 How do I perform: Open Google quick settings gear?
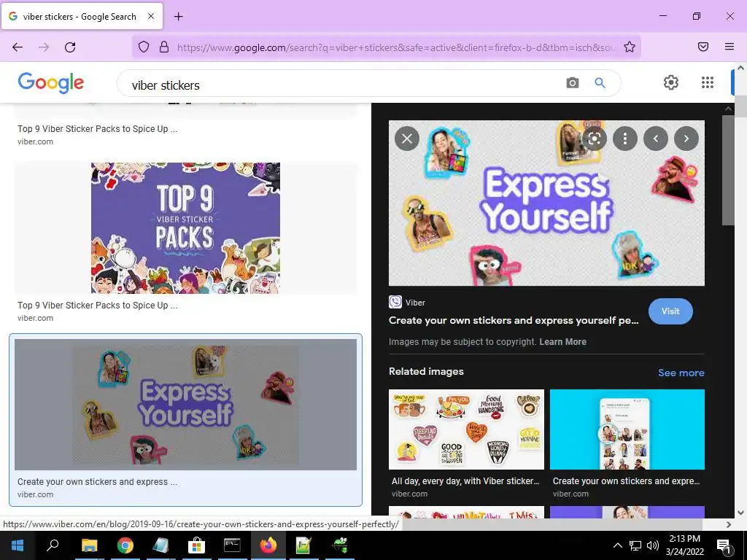[671, 82]
